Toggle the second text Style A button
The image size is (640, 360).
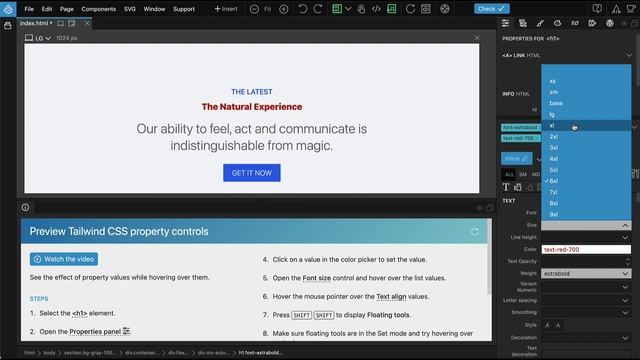(558, 325)
